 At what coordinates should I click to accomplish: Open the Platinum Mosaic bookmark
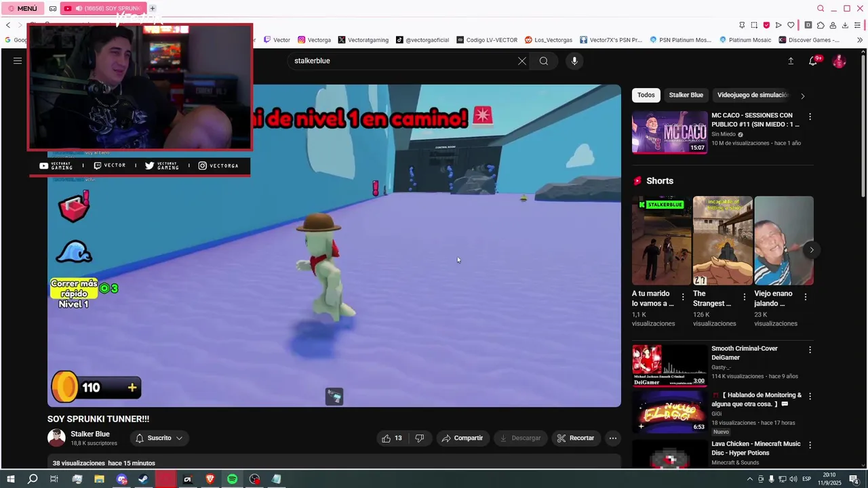[745, 40]
